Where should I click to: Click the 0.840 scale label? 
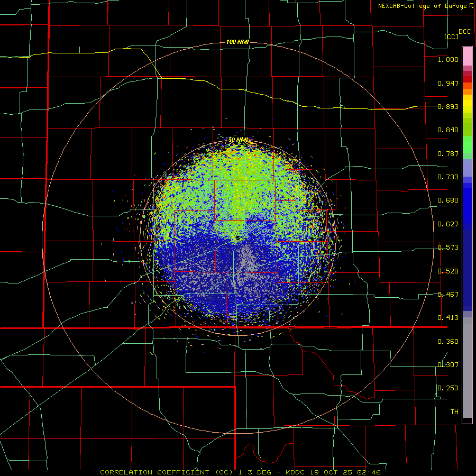pyautogui.click(x=448, y=130)
